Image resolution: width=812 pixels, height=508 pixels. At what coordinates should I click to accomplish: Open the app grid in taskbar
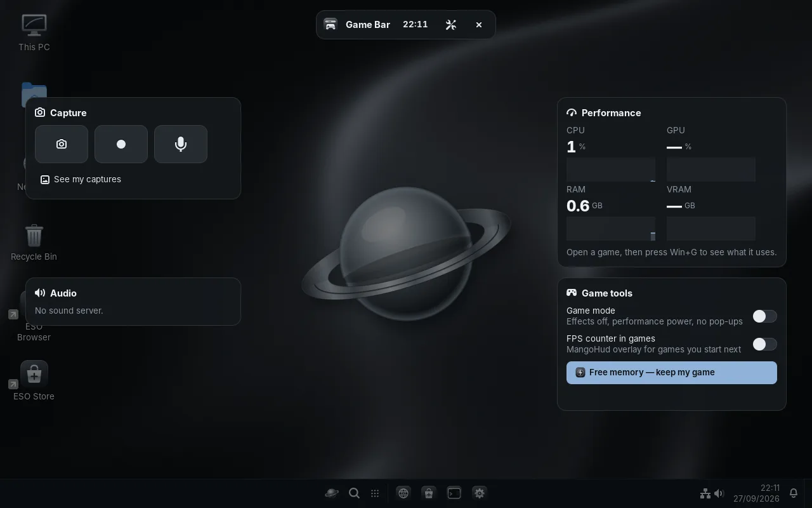375,493
